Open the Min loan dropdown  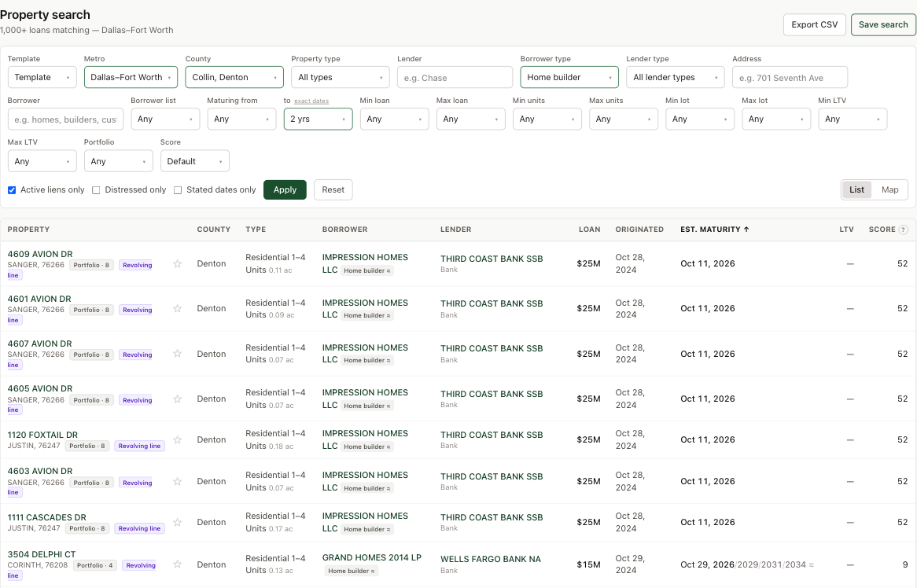[x=394, y=119]
